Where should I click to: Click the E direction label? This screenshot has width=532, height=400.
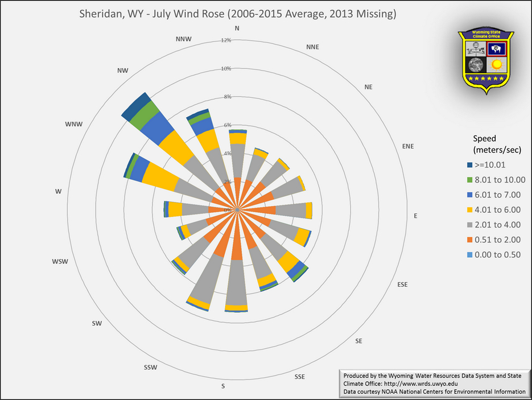click(x=415, y=216)
